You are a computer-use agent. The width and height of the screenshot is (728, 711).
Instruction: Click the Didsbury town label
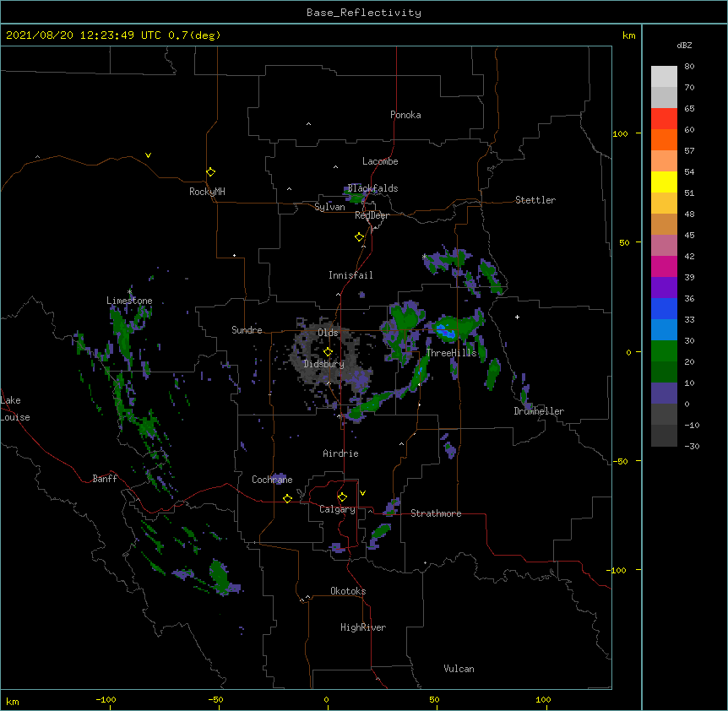[x=324, y=364]
